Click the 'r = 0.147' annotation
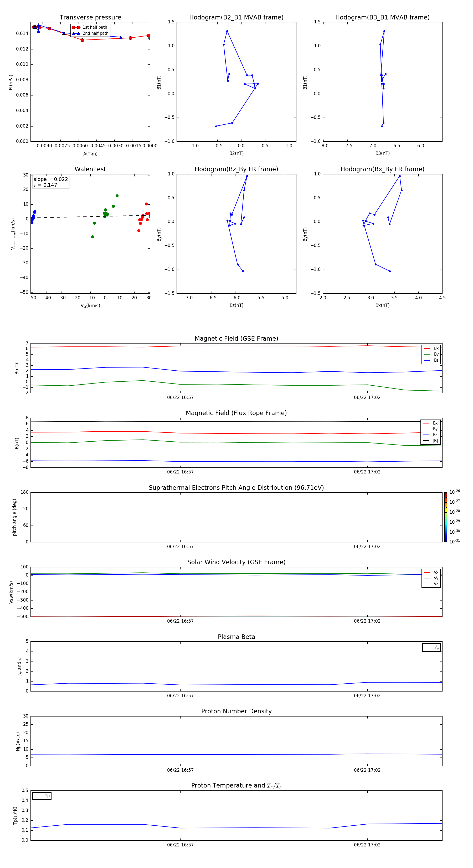 45,185
